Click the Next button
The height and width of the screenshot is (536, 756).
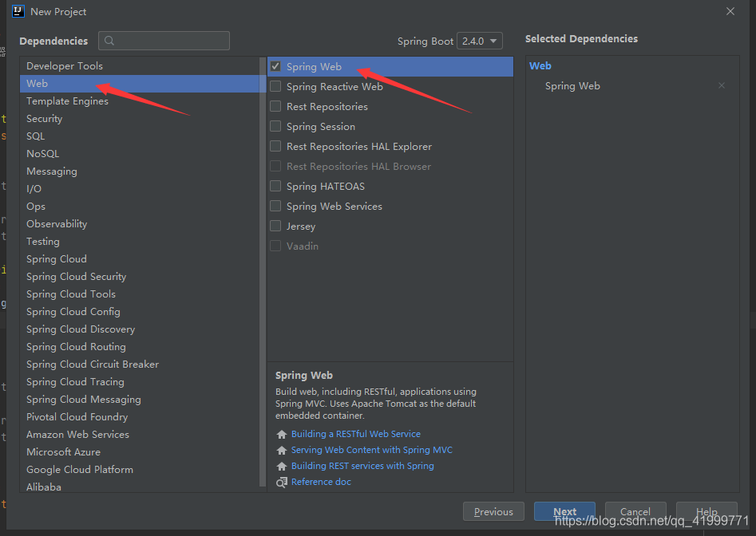point(564,512)
